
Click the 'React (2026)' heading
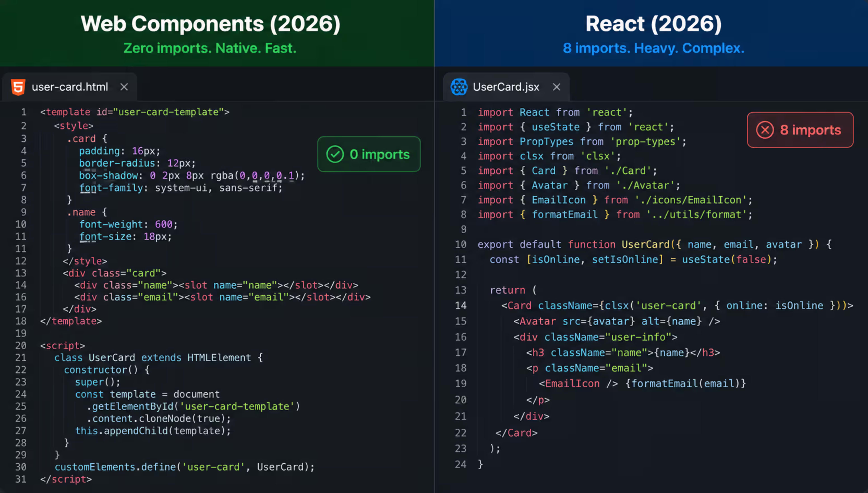click(x=653, y=24)
